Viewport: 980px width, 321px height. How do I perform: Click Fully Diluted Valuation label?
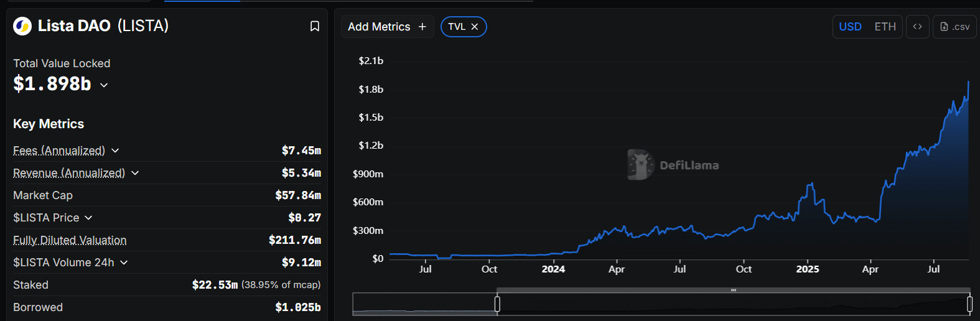[x=70, y=240]
